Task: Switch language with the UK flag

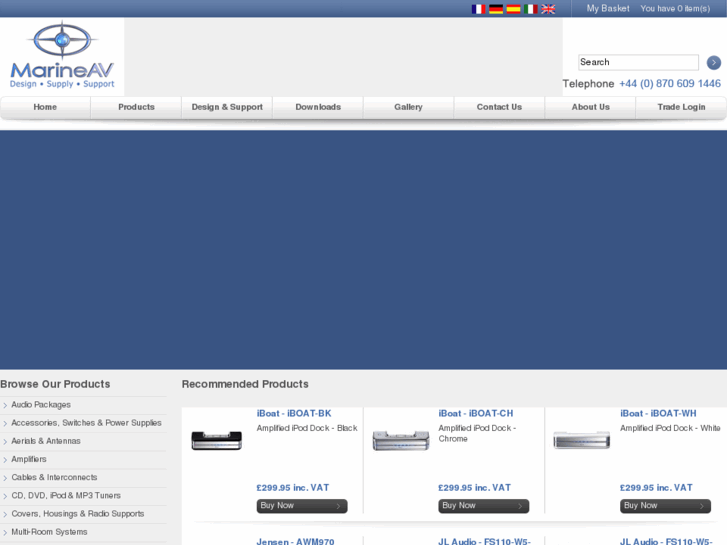Action: (x=548, y=9)
